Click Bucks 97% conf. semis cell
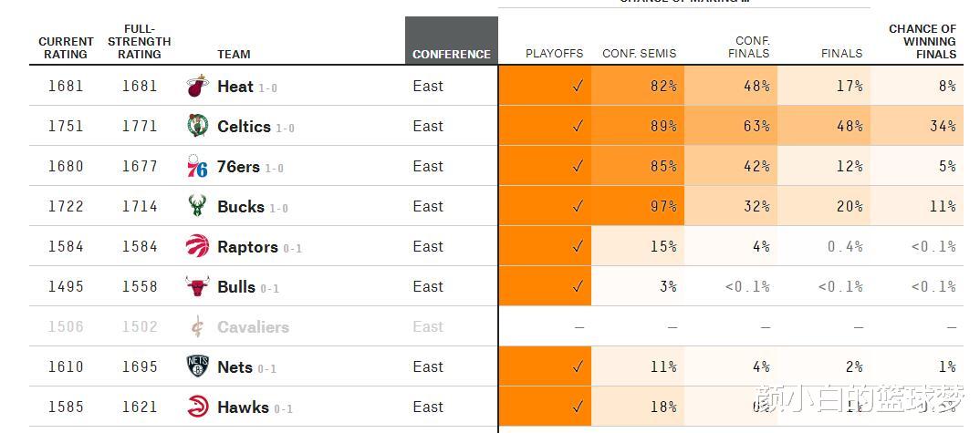The image size is (980, 433). [x=638, y=206]
